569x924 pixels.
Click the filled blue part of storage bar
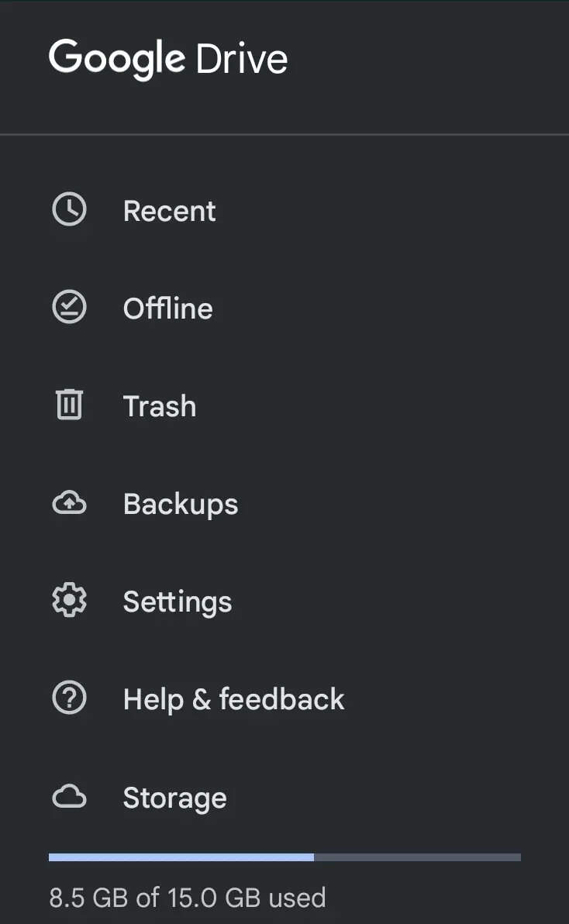coord(181,857)
